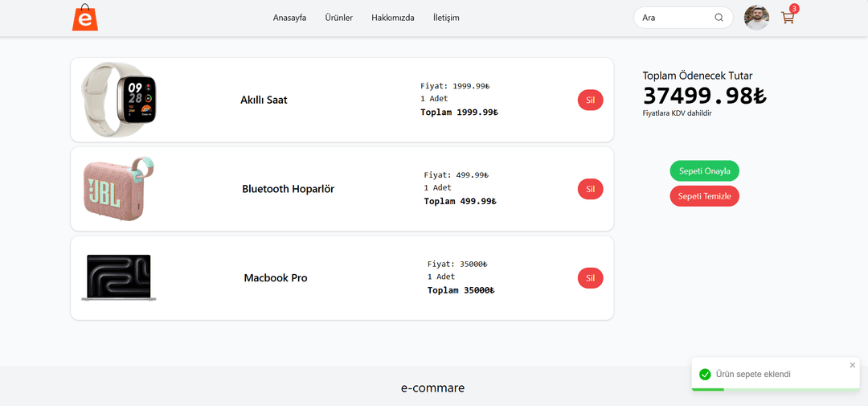Go to the Ürünler page
This screenshot has height=406, width=868.
coord(338,18)
